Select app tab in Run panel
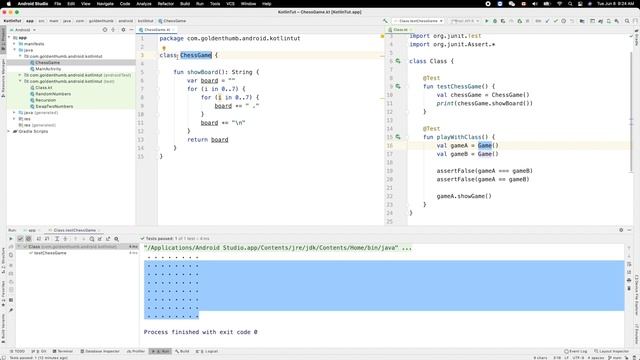The width and height of the screenshot is (640, 360). point(32,230)
